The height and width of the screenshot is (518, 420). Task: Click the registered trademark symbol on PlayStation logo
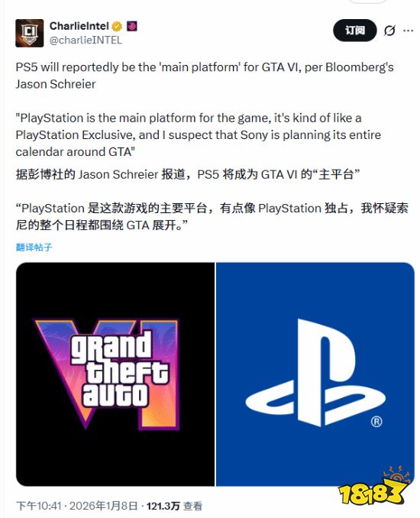pyautogui.click(x=376, y=422)
